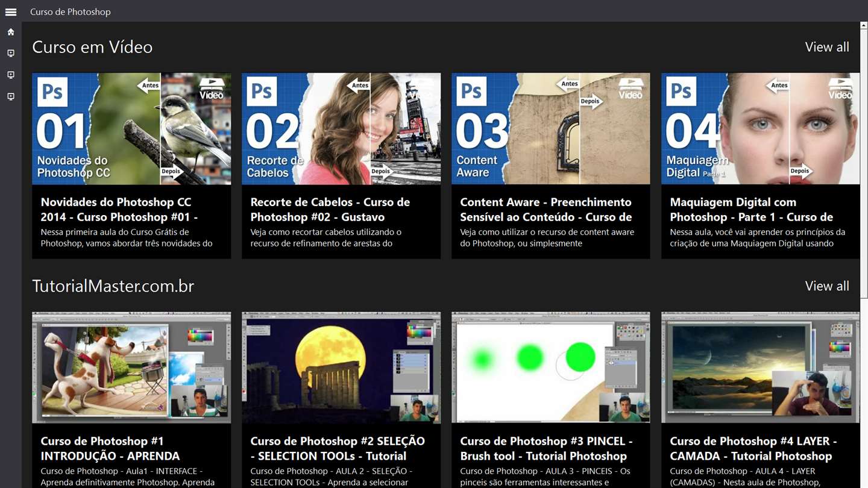
Task: Open thumbnail 01 Novidades do Photoshop CC
Action: (131, 129)
